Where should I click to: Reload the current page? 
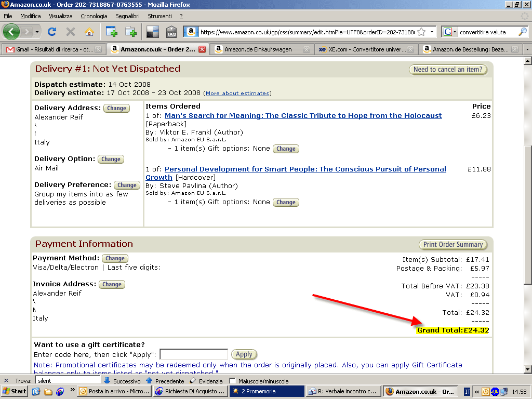[x=52, y=32]
